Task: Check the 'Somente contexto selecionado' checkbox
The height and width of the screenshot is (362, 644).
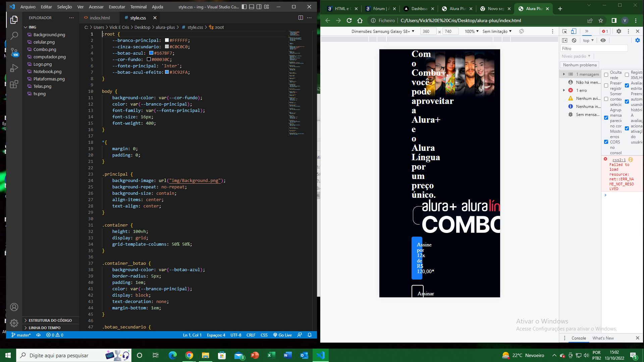Action: tap(606, 99)
